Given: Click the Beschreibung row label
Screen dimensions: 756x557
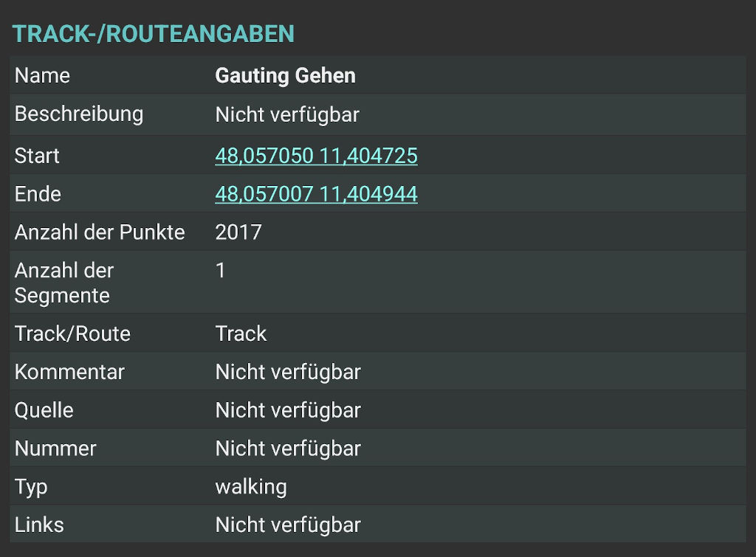Looking at the screenshot, I should [79, 114].
